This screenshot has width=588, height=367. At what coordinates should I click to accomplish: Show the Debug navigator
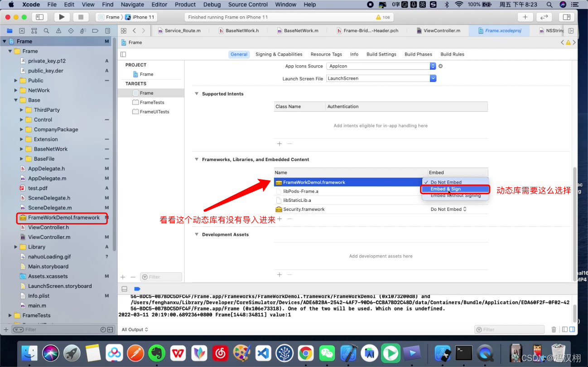coord(83,31)
